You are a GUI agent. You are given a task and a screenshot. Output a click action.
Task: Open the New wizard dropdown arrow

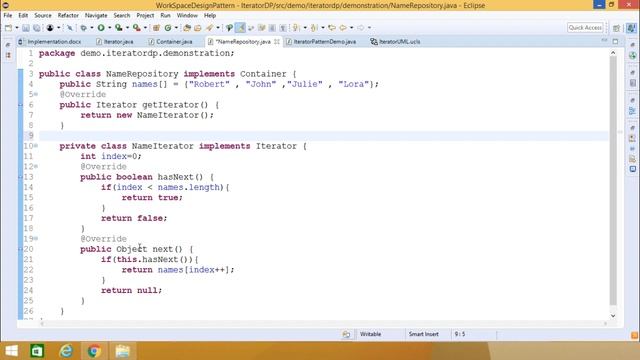pyautogui.click(x=17, y=28)
